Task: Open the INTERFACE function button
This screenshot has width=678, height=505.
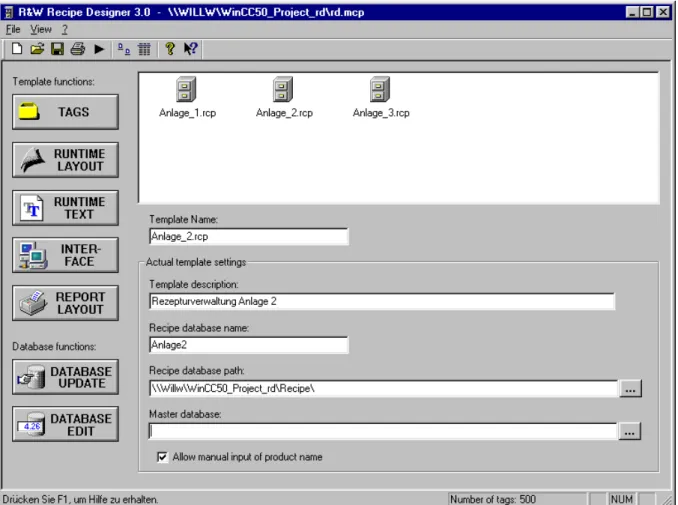Action: coord(65,255)
